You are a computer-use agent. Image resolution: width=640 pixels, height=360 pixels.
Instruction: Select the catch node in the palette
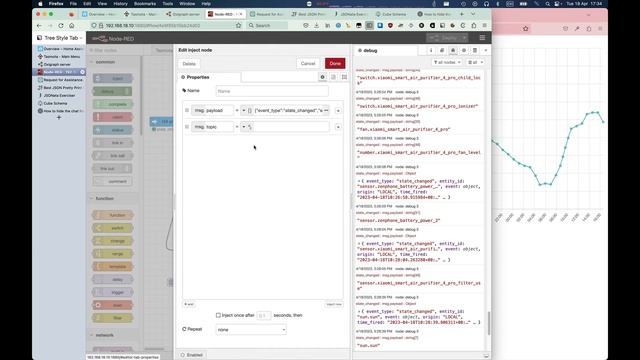coord(113,117)
